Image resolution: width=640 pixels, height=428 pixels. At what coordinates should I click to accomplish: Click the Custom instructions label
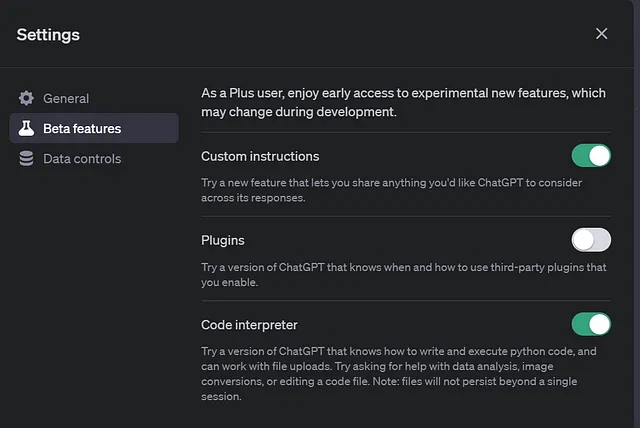pos(260,156)
